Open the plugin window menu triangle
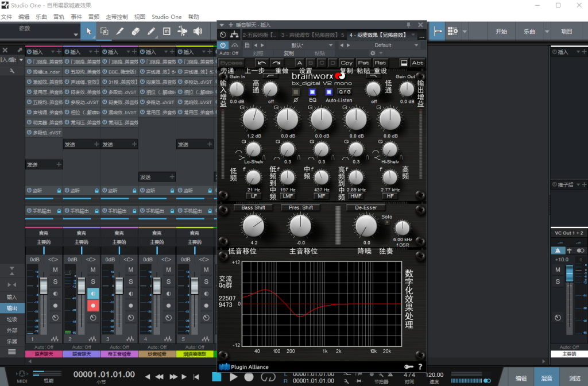 [222, 25]
